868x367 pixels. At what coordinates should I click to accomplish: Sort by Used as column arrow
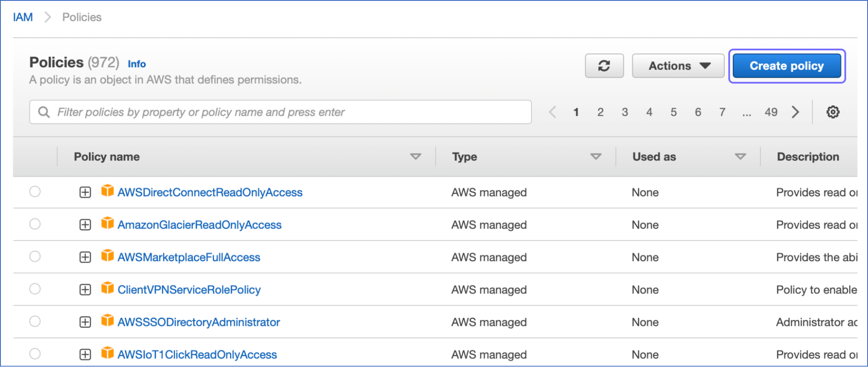point(740,157)
